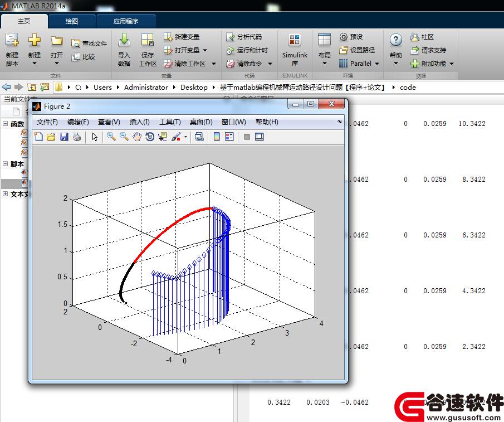
Task: Expand Clear Commands (清除命令) dropdown
Action: pyautogui.click(x=270, y=64)
